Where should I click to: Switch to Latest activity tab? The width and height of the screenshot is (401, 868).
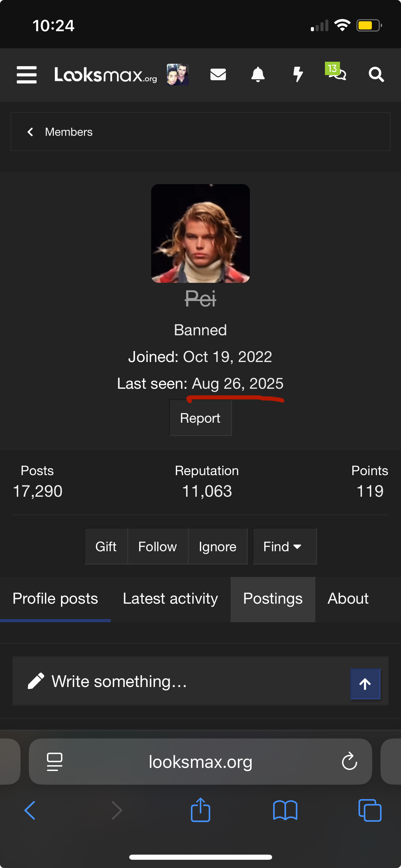[x=170, y=599]
